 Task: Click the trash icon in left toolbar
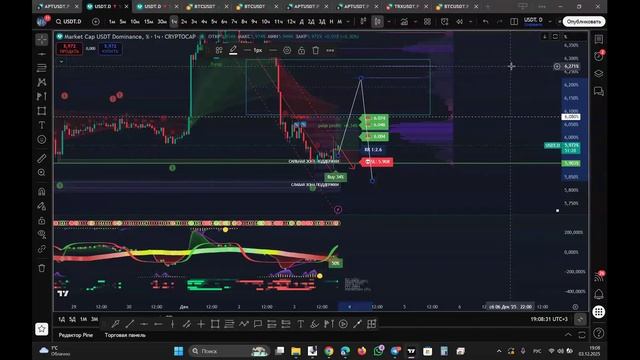[42, 268]
